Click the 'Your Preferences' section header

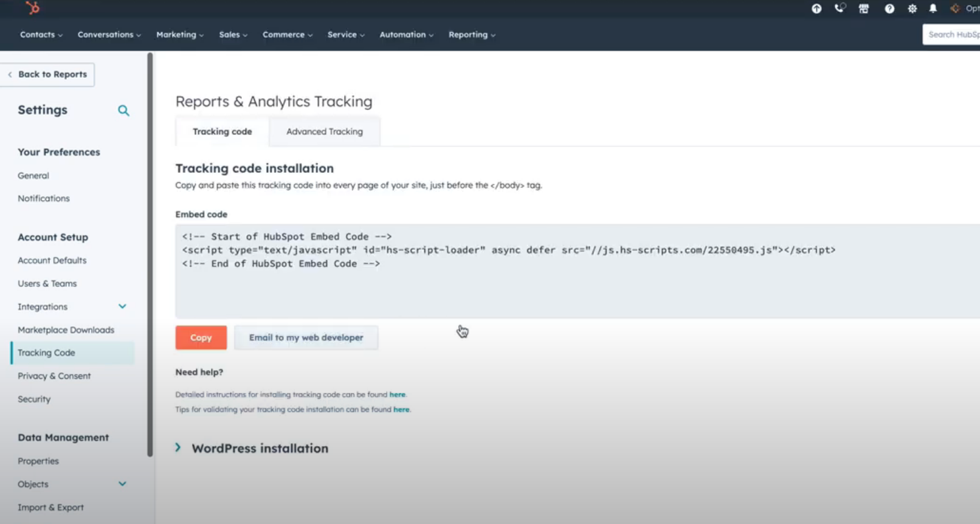[59, 152]
